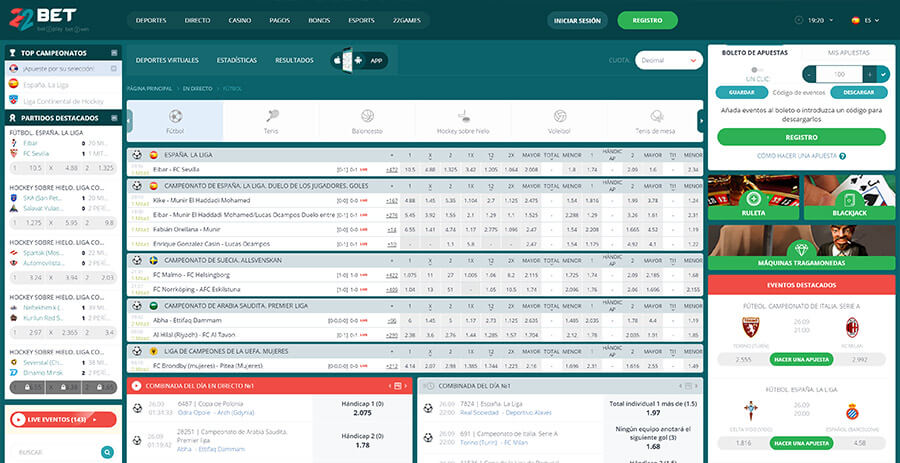The width and height of the screenshot is (900, 463).
Task: Increase stake with the plus button
Action: coord(870,74)
